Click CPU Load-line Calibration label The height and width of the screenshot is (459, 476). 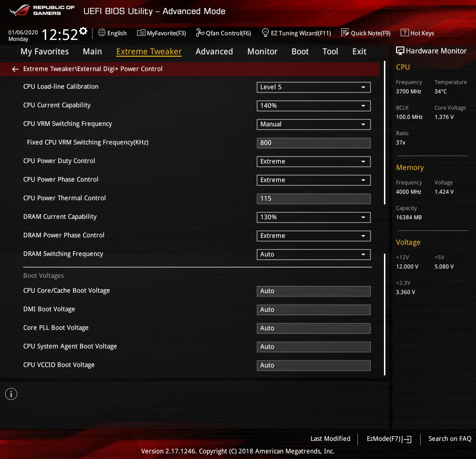61,86
